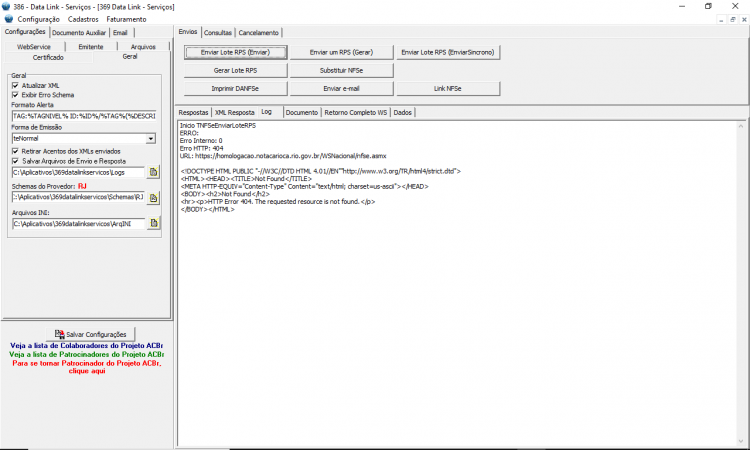Browse for the Logs folder path
This screenshot has height=450, width=750.
tap(153, 172)
